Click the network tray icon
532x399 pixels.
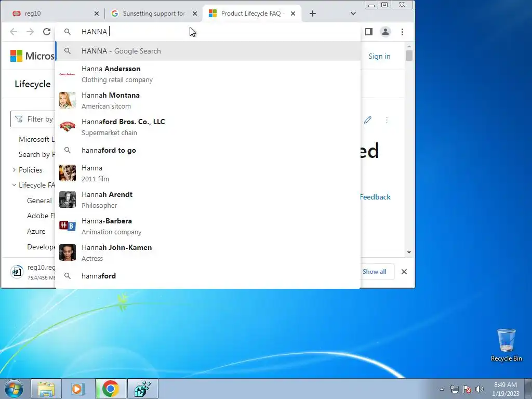click(x=454, y=389)
